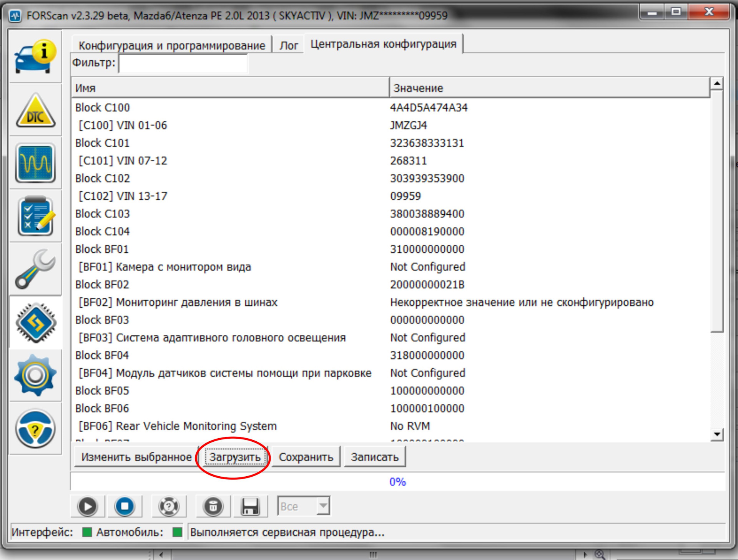Click the lifebuoy help toolbar icon
The width and height of the screenshot is (738, 560).
click(169, 506)
